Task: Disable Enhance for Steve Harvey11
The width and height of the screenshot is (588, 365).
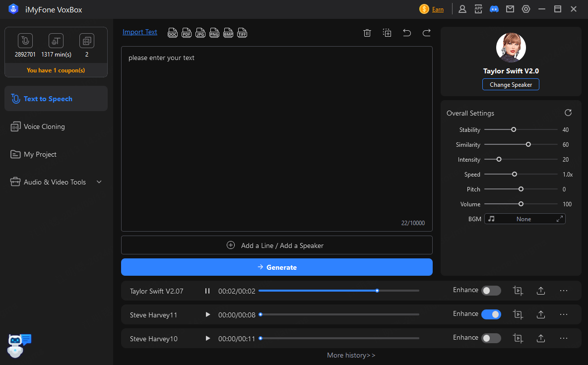Action: [x=491, y=314]
